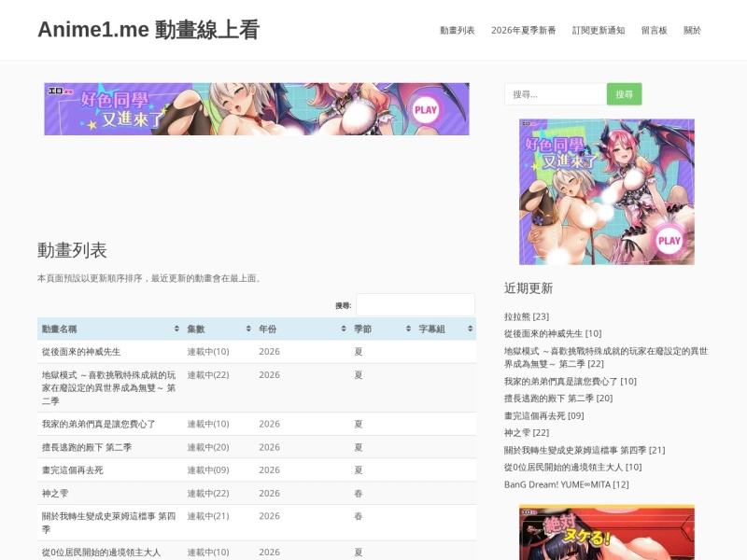Open BanG Dream! YUME∞MITA [12] sidebar link
Screen dimensions: 747x560
(567, 484)
